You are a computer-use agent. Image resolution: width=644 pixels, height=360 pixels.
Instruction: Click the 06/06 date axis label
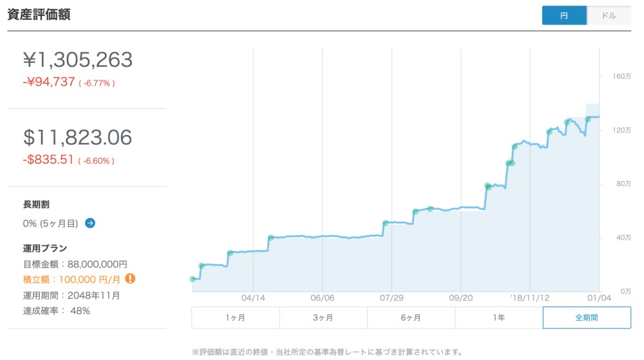tap(323, 298)
